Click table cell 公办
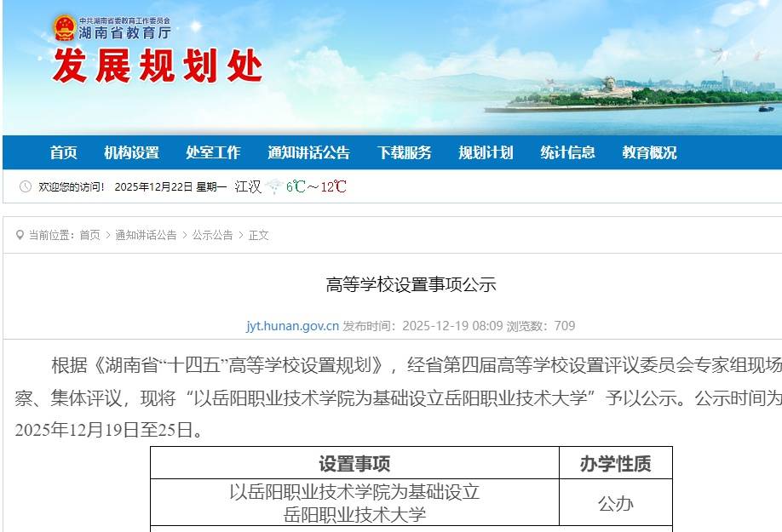 coord(616,503)
